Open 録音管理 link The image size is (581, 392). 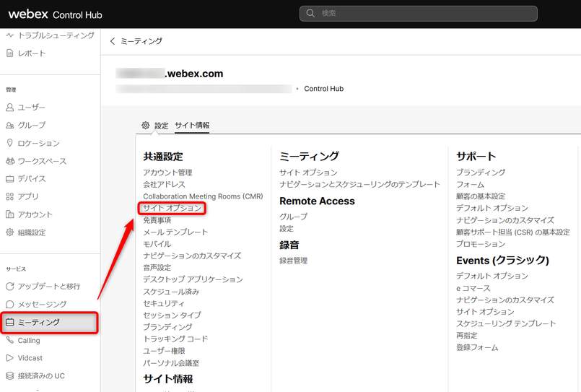tap(294, 261)
